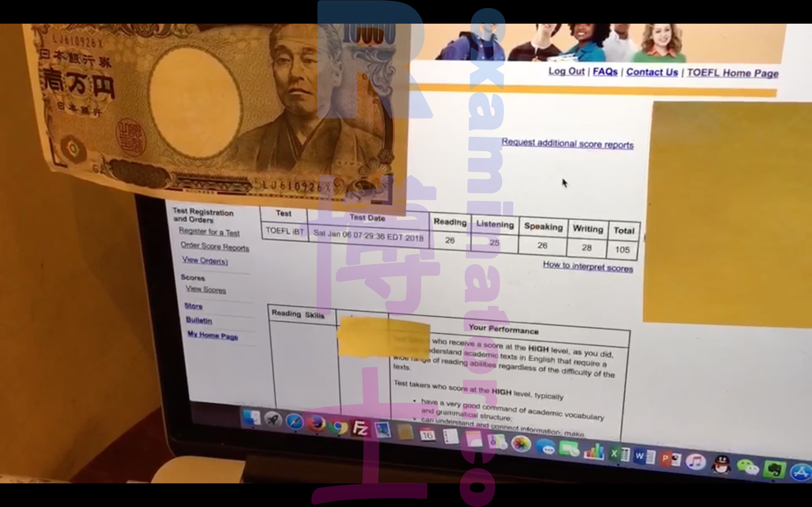This screenshot has width=812, height=507.
Task: Select Contact Us menu item
Action: click(x=651, y=72)
